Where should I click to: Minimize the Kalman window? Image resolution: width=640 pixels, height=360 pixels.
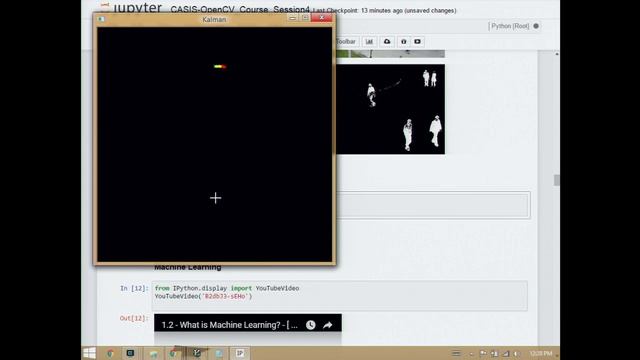[x=293, y=18]
